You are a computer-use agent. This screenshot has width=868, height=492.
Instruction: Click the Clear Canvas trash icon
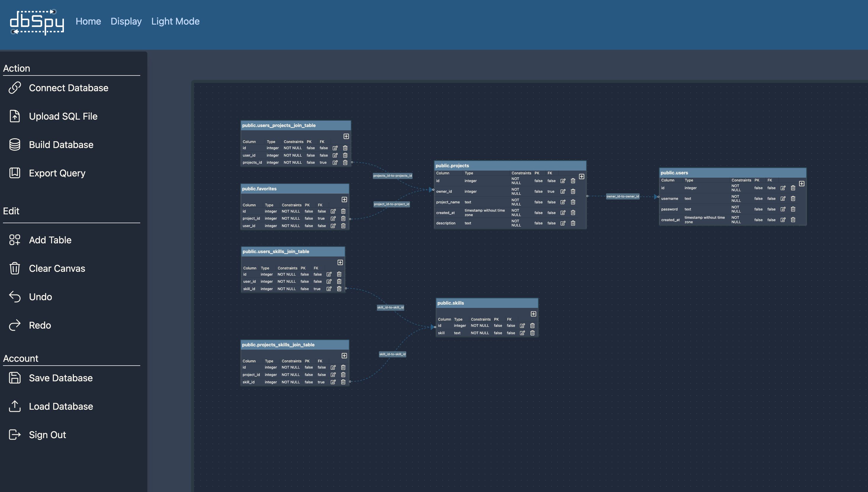tap(14, 268)
